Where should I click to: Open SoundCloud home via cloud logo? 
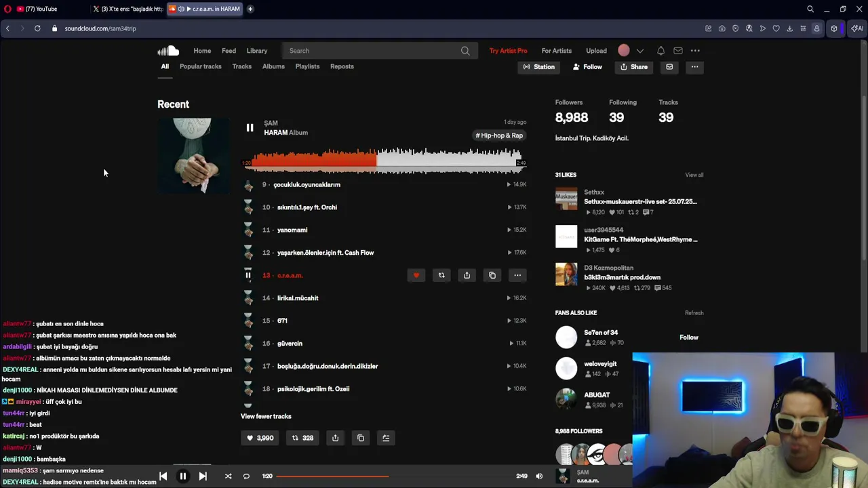[x=168, y=51]
